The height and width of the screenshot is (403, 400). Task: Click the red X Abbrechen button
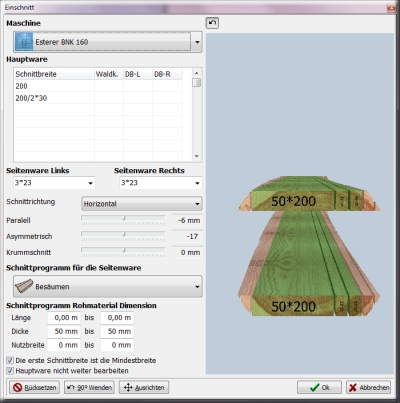point(368,387)
